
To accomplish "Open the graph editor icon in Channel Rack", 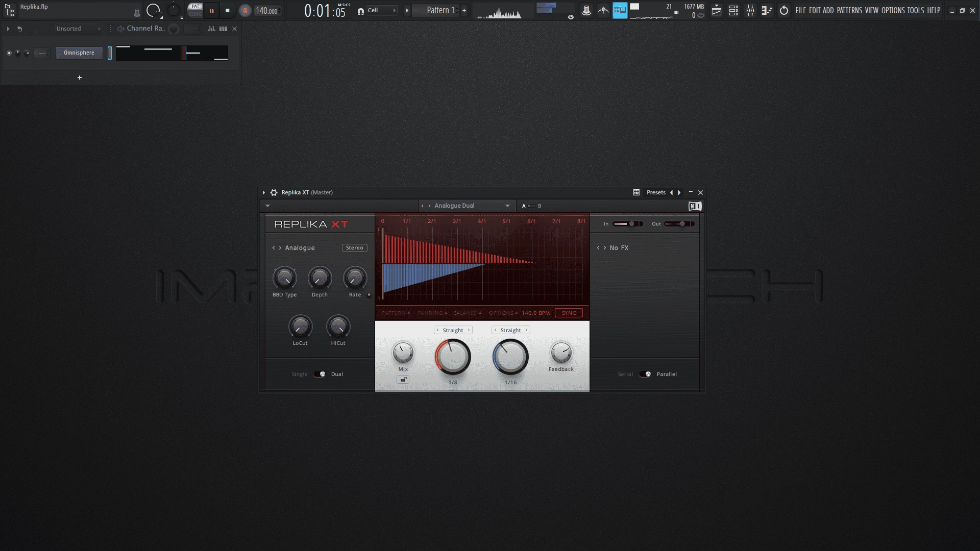I will pos(211,29).
